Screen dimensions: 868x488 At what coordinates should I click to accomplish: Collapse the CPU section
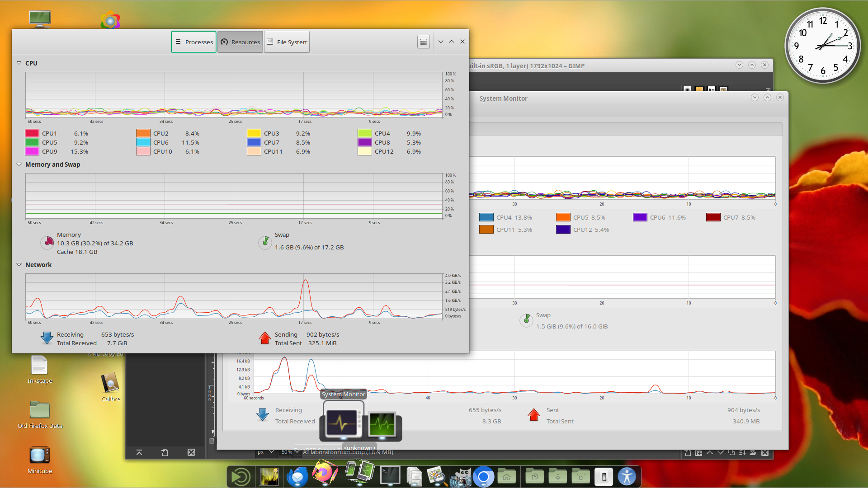(x=19, y=63)
